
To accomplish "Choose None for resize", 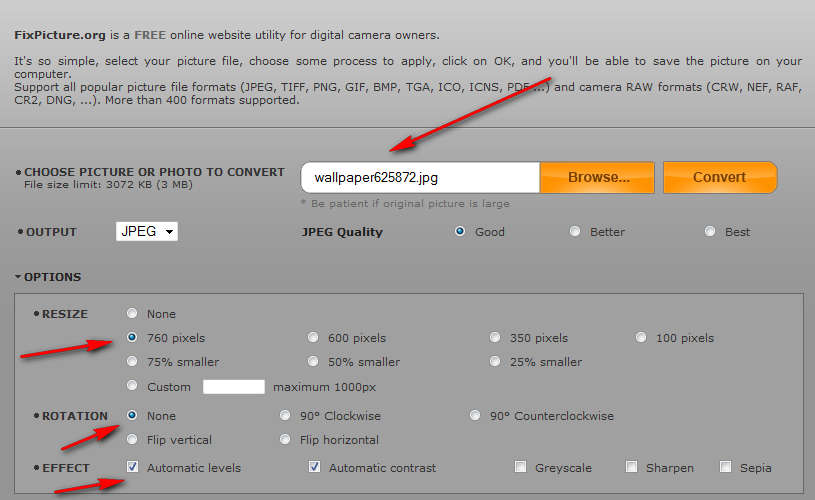I will [x=132, y=313].
